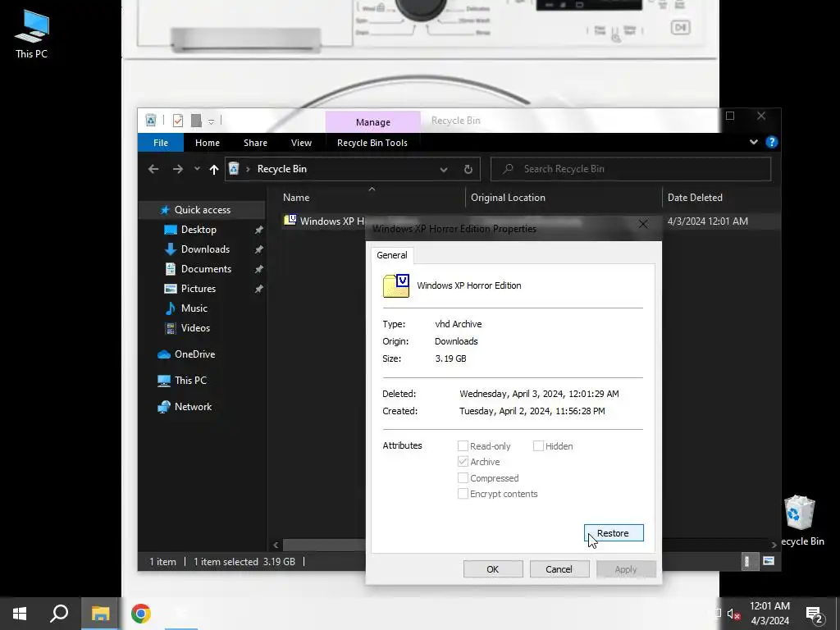This screenshot has width=840, height=630.
Task: Go up one level with the up arrow
Action: coord(214,169)
